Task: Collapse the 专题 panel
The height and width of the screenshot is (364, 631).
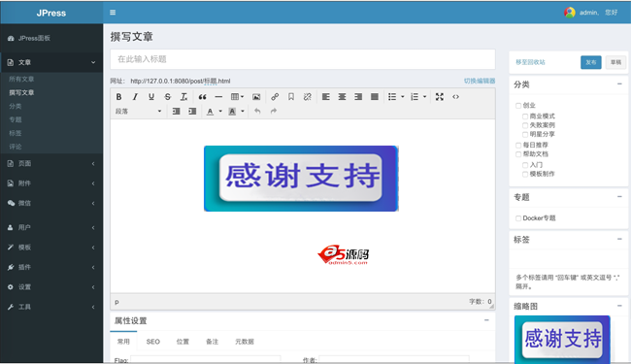Action: (x=619, y=197)
